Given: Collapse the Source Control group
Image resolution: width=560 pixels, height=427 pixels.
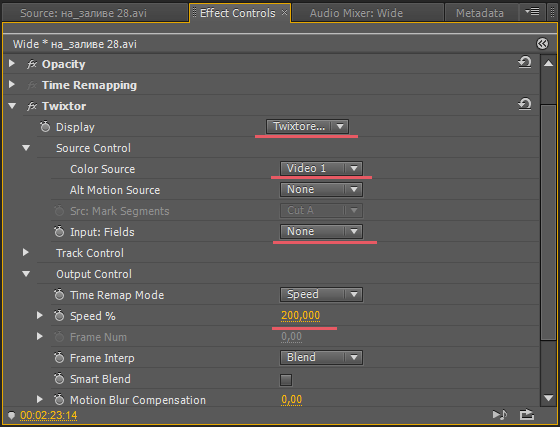Looking at the screenshot, I should 26,148.
